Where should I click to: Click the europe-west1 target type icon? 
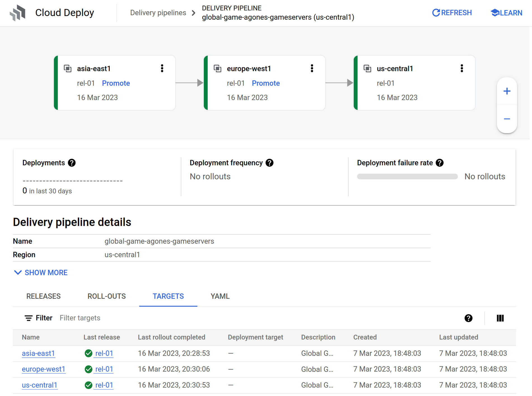(218, 68)
